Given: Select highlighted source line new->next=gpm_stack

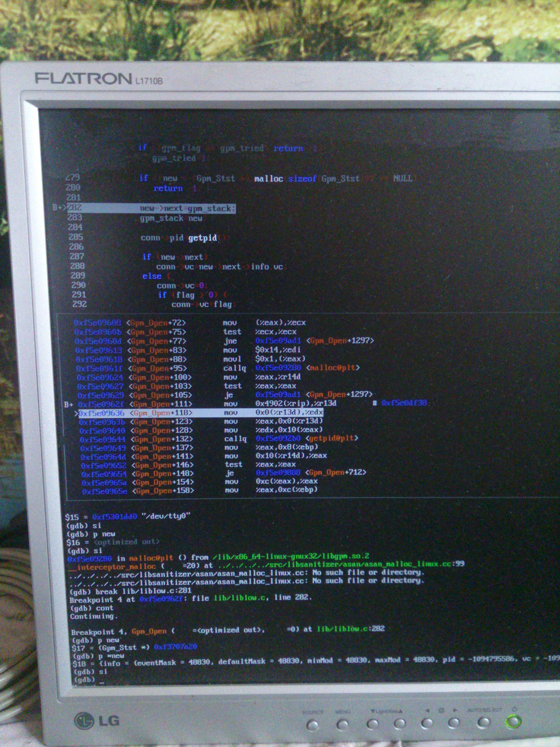Looking at the screenshot, I should point(187,208).
